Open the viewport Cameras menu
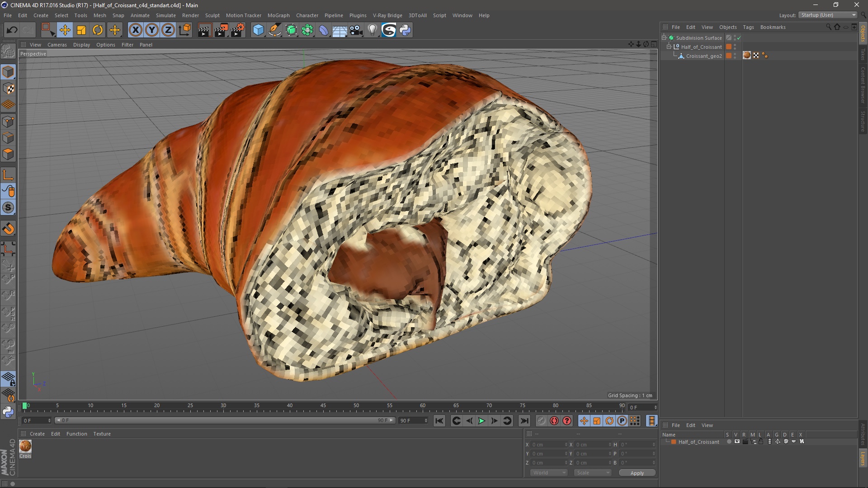This screenshot has width=868, height=488. [57, 45]
